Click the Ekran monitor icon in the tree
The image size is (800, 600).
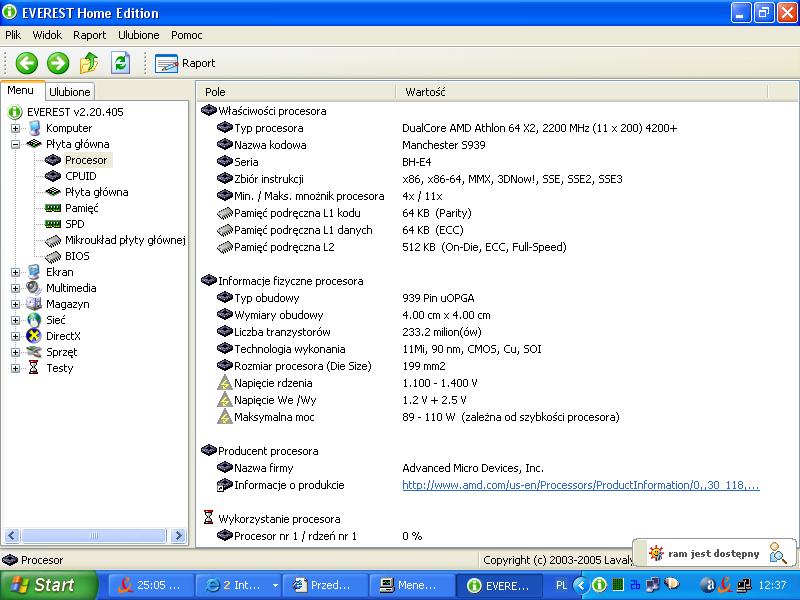(34, 272)
